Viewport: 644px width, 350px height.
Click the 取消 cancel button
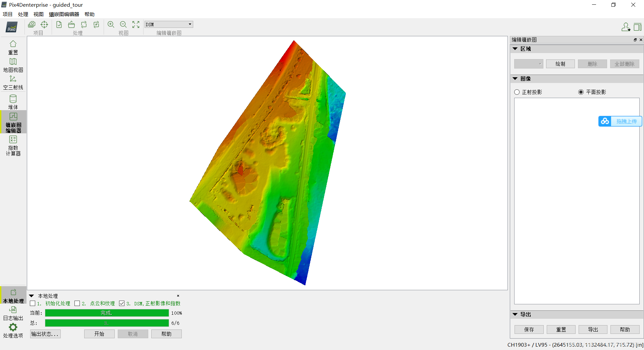[133, 334]
